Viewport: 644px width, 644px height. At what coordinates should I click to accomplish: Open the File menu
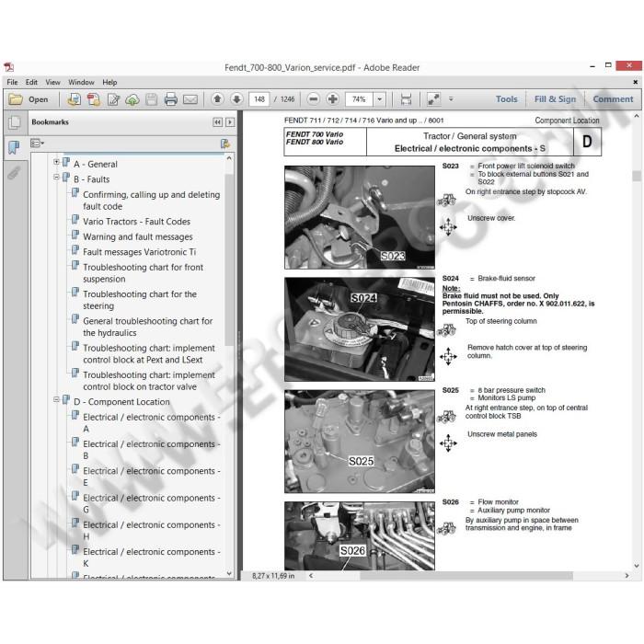[x=12, y=82]
